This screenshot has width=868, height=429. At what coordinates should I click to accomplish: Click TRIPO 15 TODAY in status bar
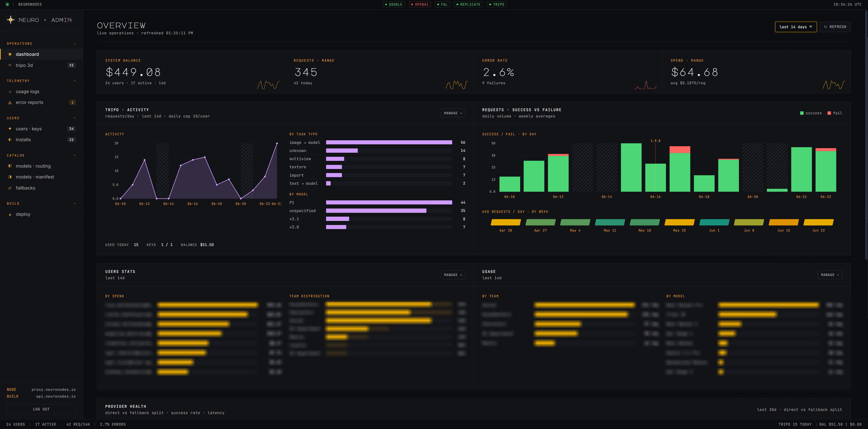pyautogui.click(x=795, y=424)
